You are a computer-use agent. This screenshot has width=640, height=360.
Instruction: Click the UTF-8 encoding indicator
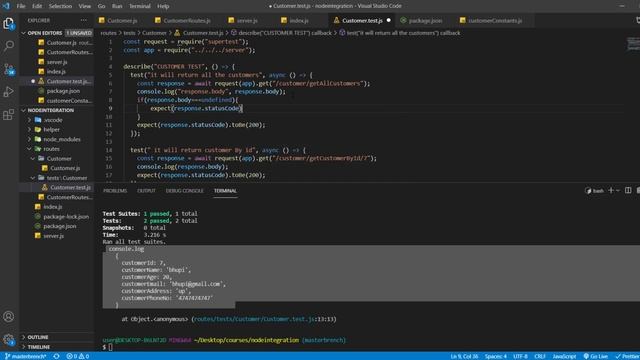tap(520, 356)
